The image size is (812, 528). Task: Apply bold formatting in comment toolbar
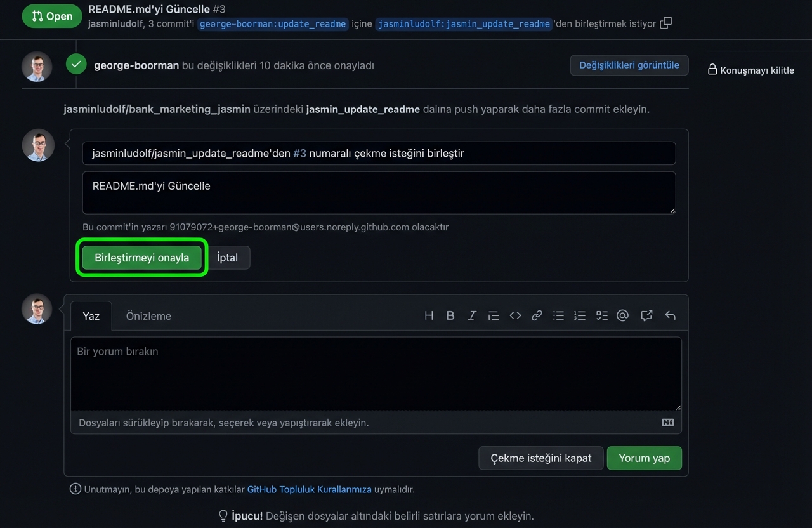450,315
